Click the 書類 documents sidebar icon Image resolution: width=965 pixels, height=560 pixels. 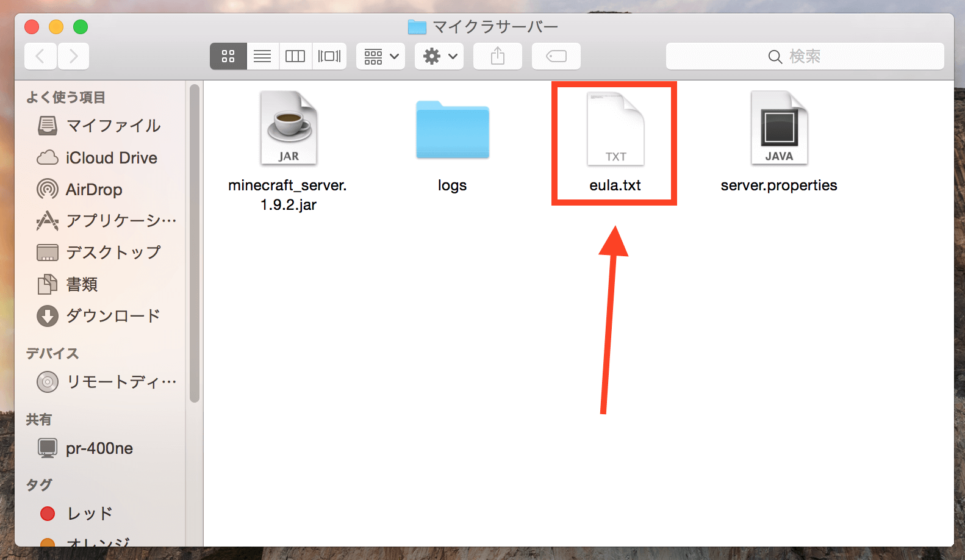(48, 284)
